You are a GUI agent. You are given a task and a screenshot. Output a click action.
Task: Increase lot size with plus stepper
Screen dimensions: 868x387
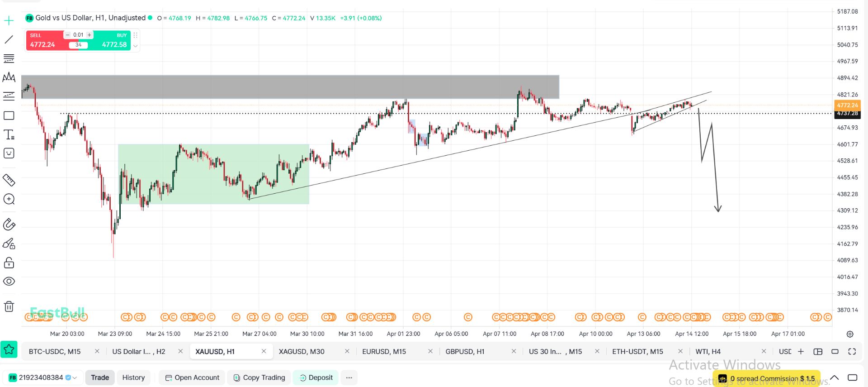(x=90, y=35)
